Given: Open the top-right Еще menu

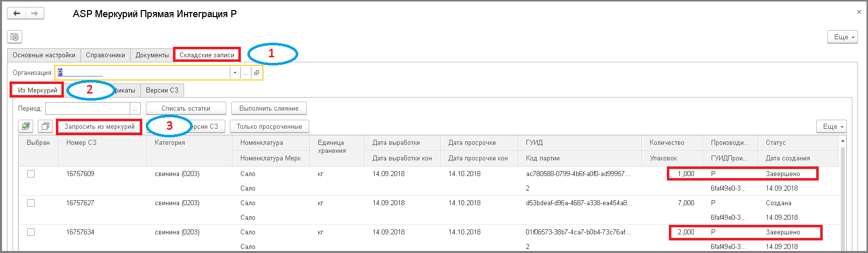Looking at the screenshot, I should (x=842, y=37).
